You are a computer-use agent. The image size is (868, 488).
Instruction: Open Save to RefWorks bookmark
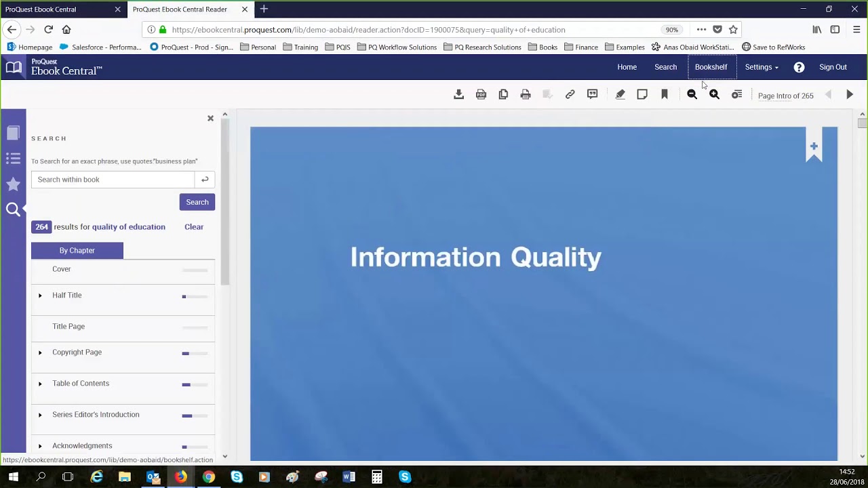tap(774, 47)
